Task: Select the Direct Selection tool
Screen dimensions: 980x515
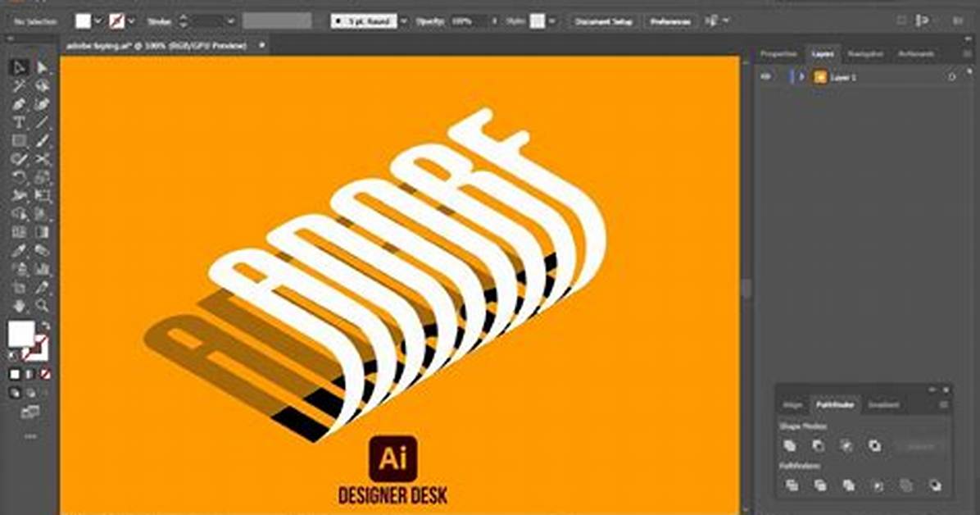Action: [x=42, y=67]
